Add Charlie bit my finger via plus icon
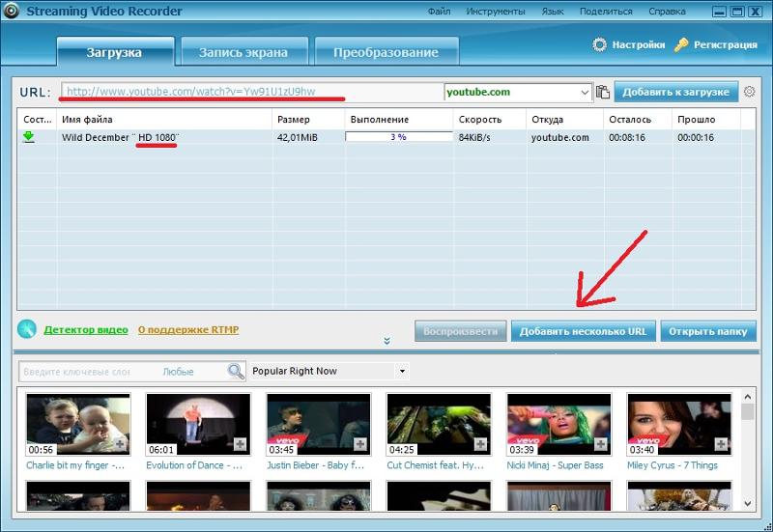Screen dimensions: 773x532 120,444
